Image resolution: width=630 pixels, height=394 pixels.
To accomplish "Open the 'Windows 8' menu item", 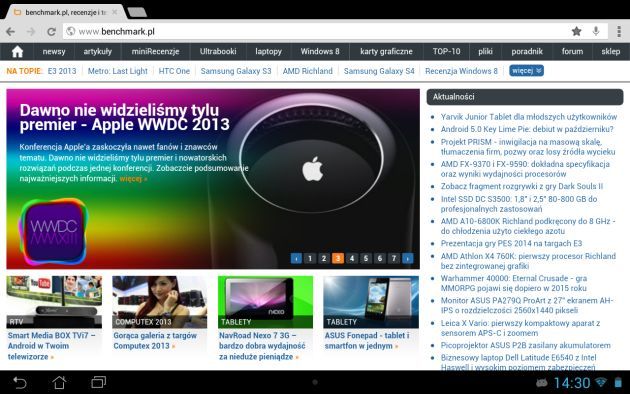I will coord(320,51).
